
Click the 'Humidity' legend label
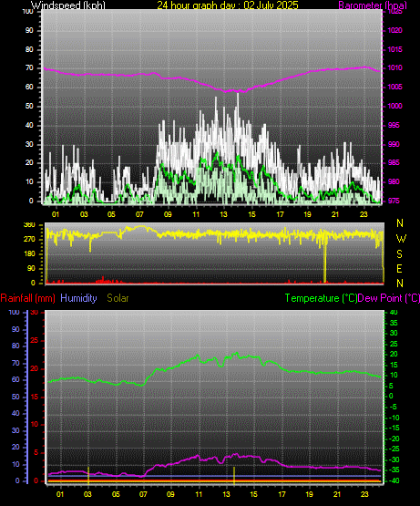[78, 298]
